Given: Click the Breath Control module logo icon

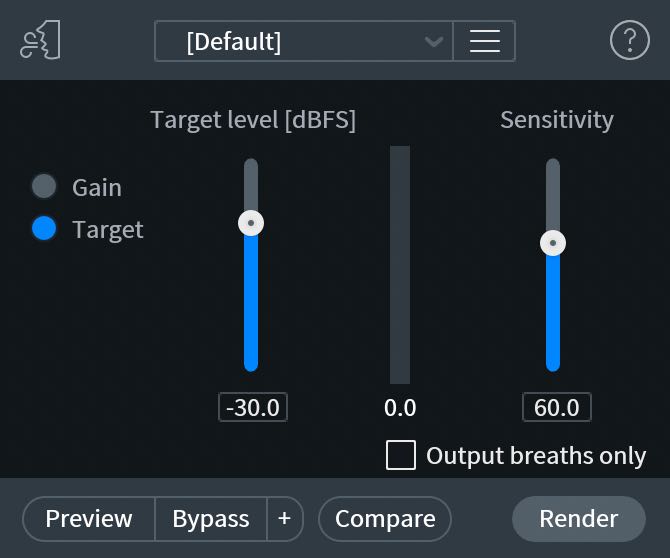Looking at the screenshot, I should click(40, 41).
